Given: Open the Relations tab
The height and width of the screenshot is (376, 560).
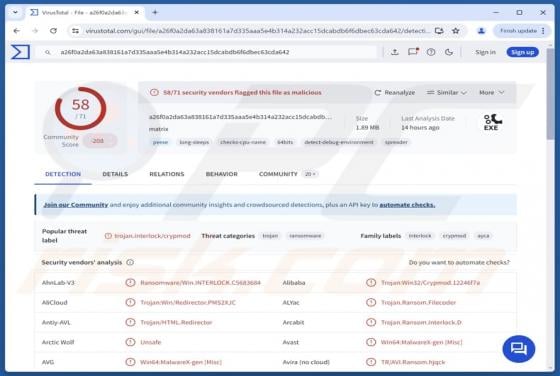Looking at the screenshot, I should pyautogui.click(x=167, y=174).
